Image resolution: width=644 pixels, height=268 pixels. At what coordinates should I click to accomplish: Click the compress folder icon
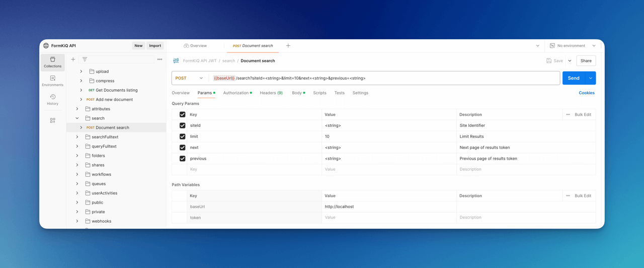(x=92, y=81)
